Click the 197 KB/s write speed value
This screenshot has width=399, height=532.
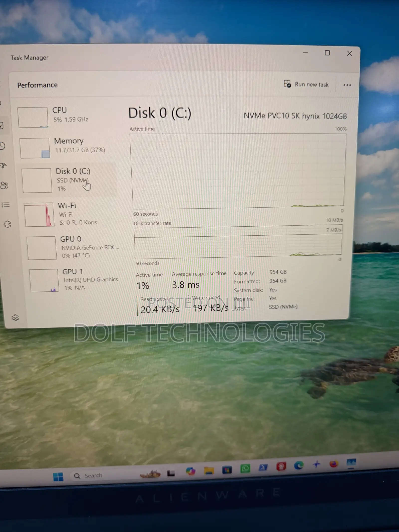tap(210, 308)
